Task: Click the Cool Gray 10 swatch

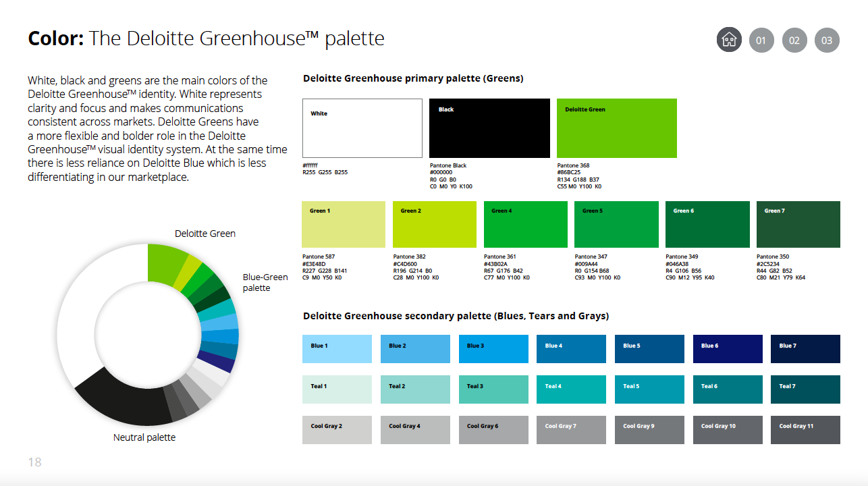Action: pos(728,430)
